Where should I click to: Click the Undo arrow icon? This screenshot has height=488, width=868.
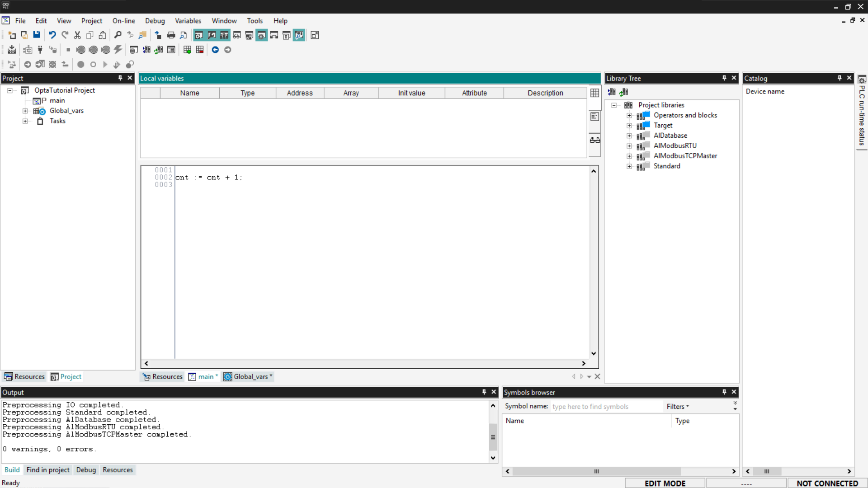point(52,35)
